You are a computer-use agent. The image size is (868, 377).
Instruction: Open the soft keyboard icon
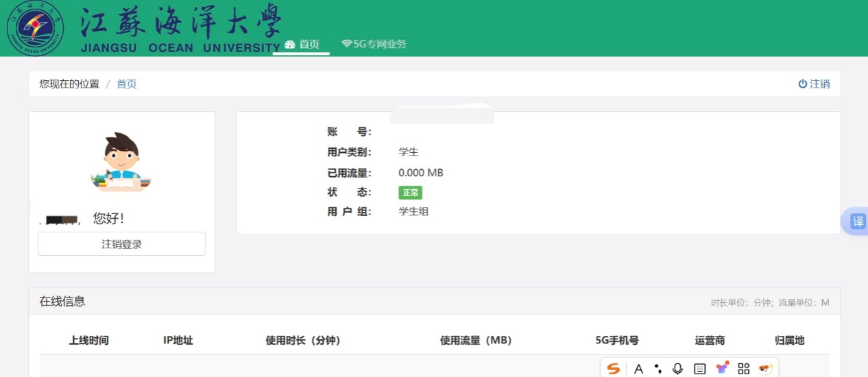pos(699,369)
